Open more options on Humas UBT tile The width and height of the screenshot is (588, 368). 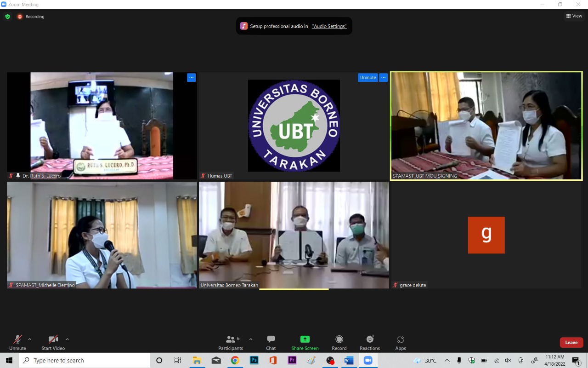(383, 78)
